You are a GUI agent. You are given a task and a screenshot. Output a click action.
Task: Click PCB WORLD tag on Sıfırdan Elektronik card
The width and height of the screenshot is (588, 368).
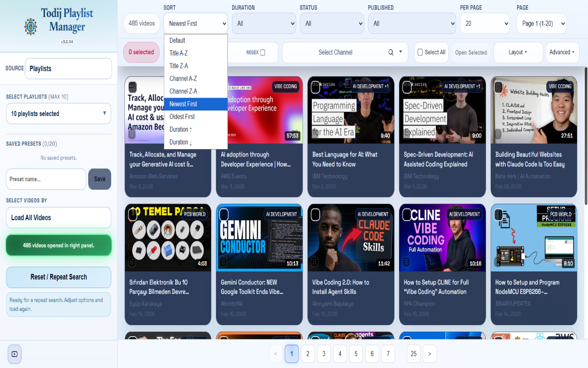pos(195,214)
